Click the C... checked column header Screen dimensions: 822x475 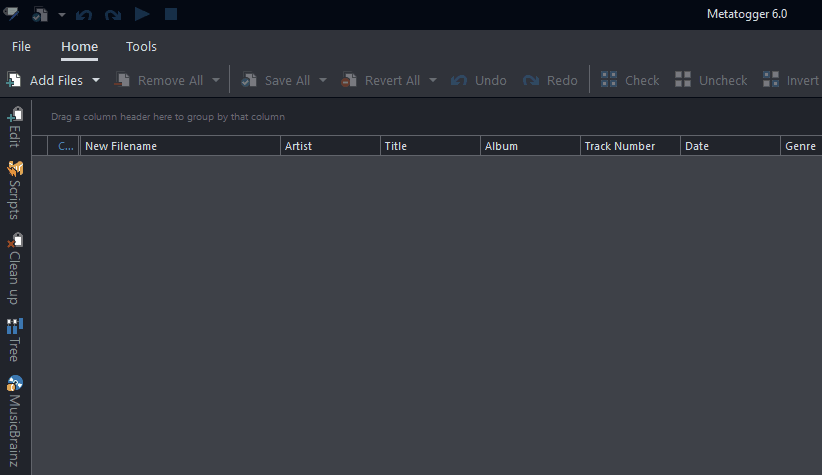pyautogui.click(x=63, y=146)
